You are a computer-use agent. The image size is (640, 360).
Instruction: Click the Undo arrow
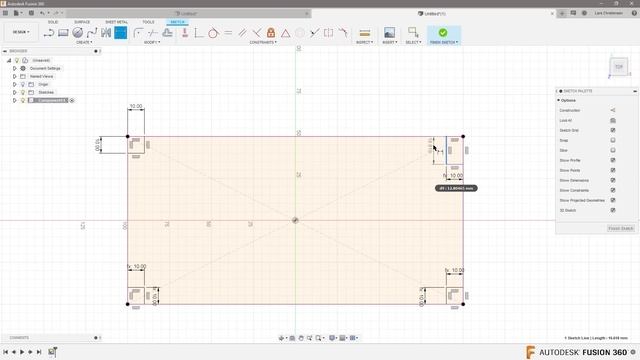42,13
